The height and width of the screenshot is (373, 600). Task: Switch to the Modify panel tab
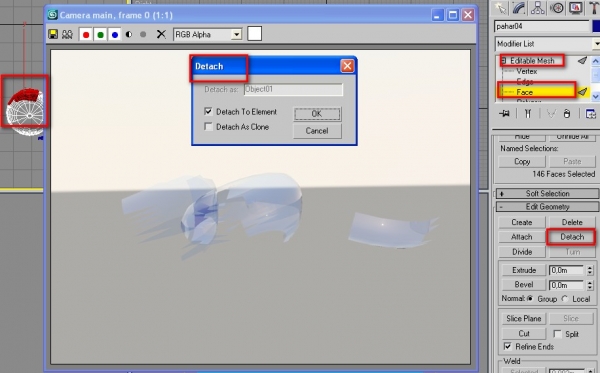point(519,8)
